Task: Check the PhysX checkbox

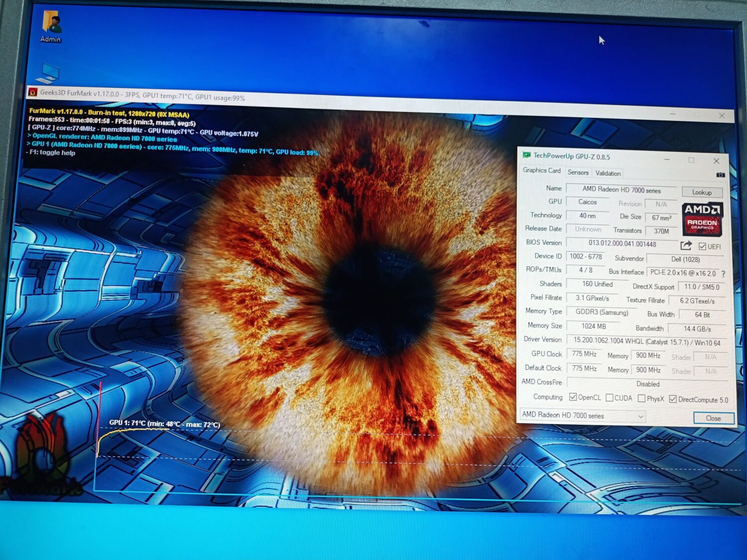Action: pyautogui.click(x=641, y=398)
